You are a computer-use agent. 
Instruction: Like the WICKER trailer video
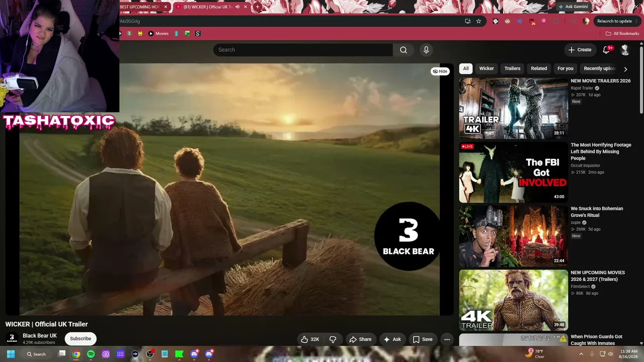coord(310,339)
